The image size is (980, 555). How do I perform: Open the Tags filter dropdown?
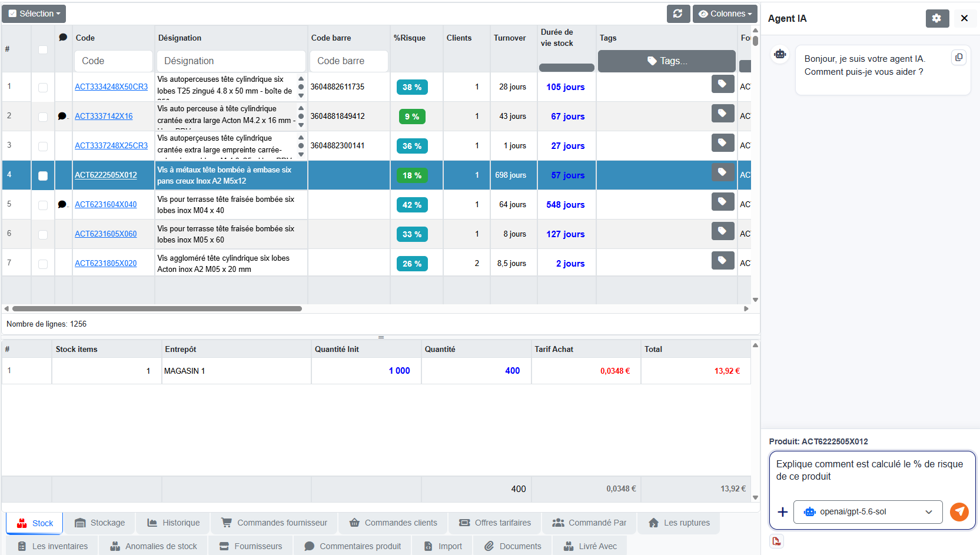tap(666, 61)
